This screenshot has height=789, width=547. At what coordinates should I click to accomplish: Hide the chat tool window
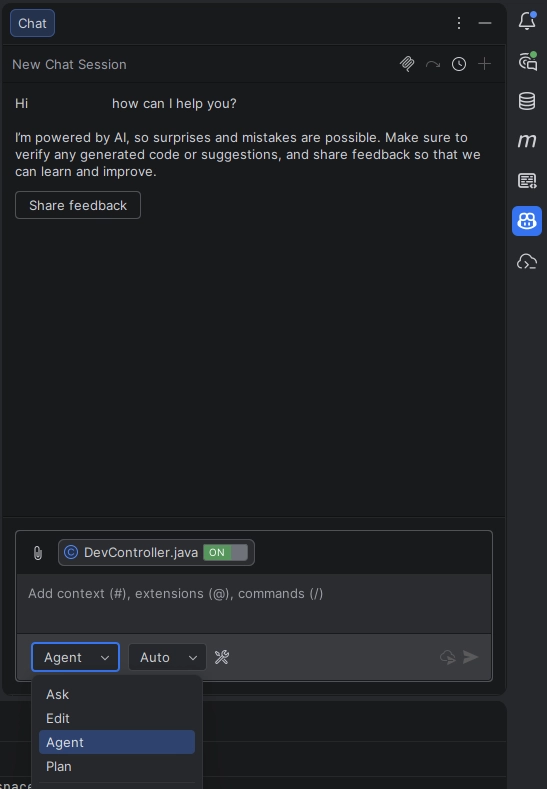(x=485, y=23)
